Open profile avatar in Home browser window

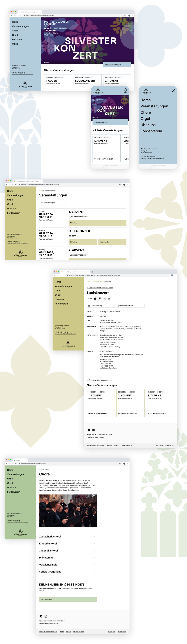coord(129,15)
